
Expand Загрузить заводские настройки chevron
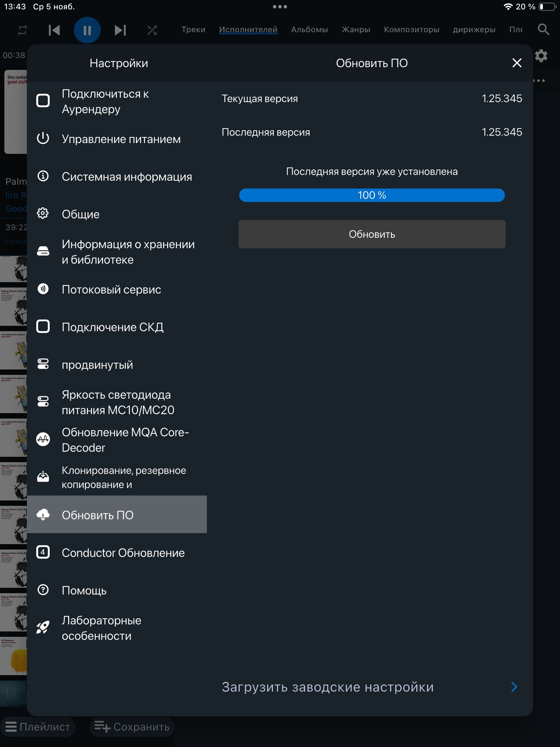514,687
